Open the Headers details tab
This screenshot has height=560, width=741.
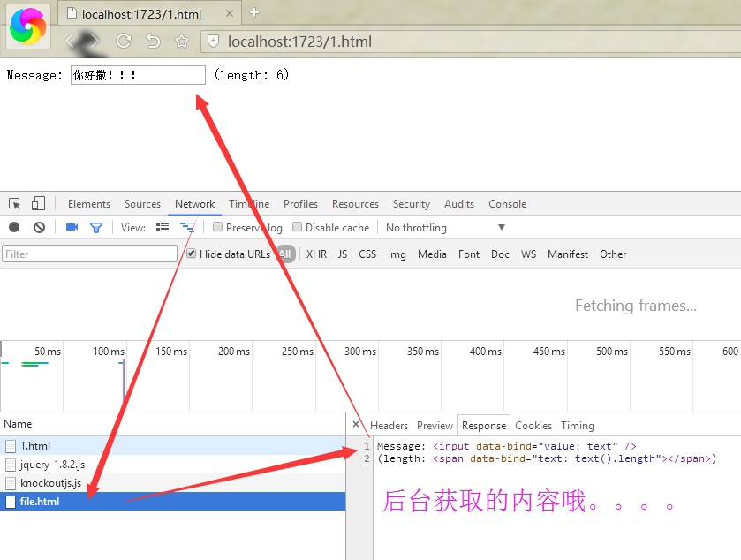(x=389, y=426)
